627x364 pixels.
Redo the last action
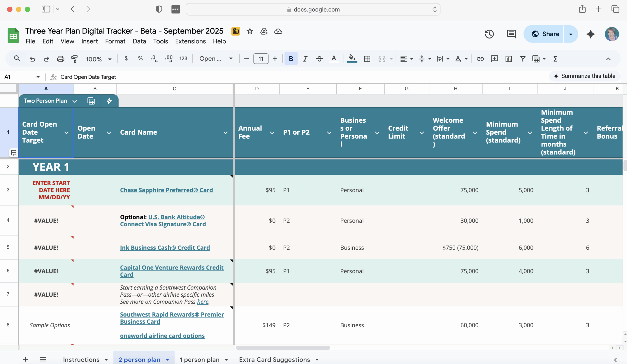[x=46, y=59]
